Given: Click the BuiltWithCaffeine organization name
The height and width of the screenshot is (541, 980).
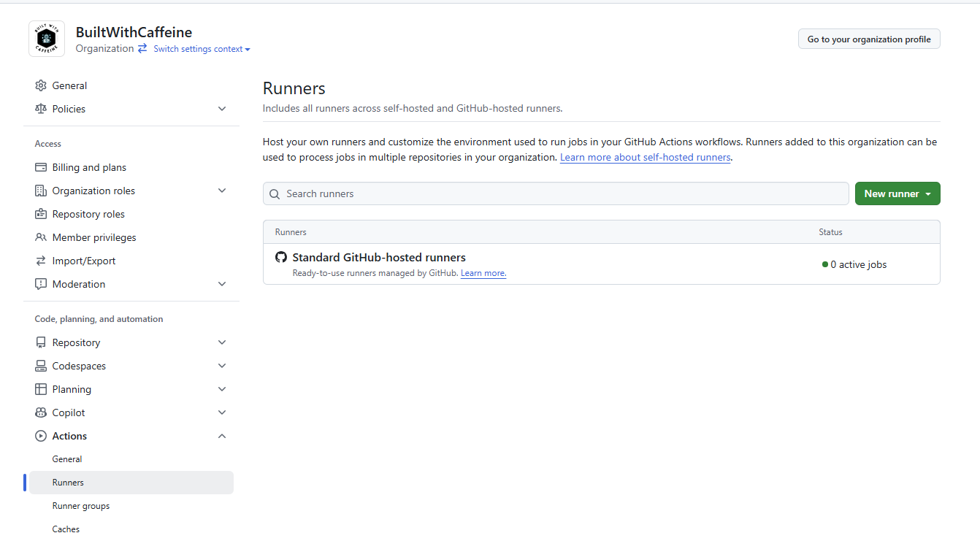Looking at the screenshot, I should coord(134,32).
